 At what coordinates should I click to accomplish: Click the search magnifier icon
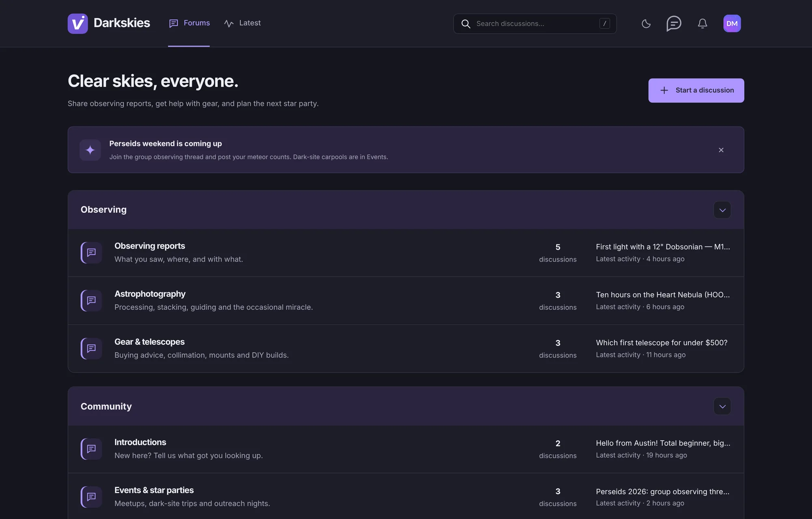point(466,24)
